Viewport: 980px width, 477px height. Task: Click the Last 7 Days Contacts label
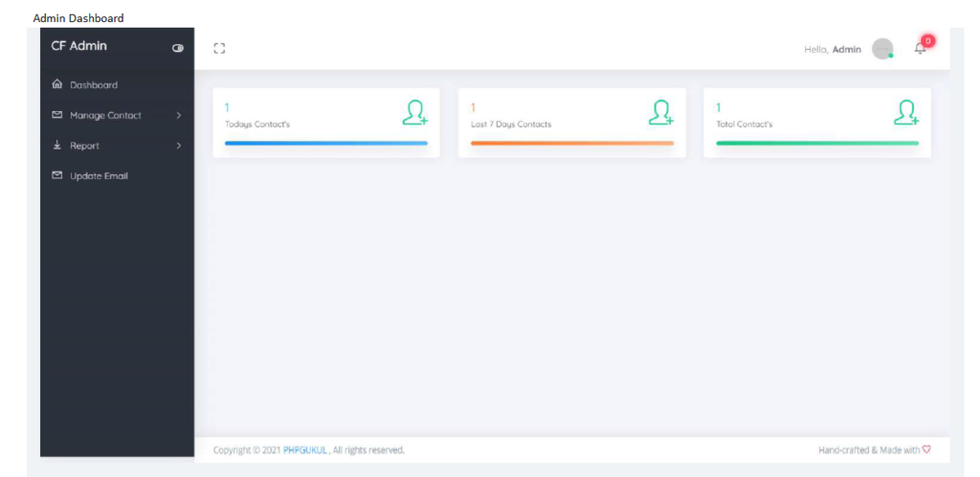pos(511,125)
